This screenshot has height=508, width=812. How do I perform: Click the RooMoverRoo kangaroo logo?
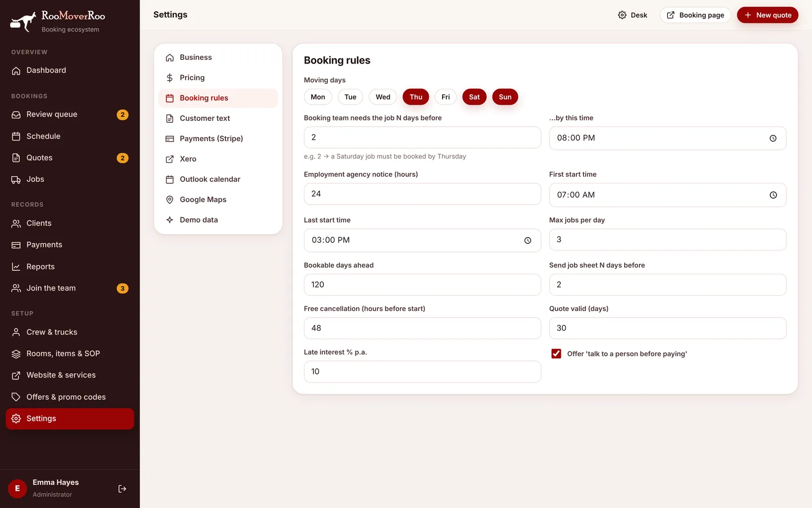23,22
